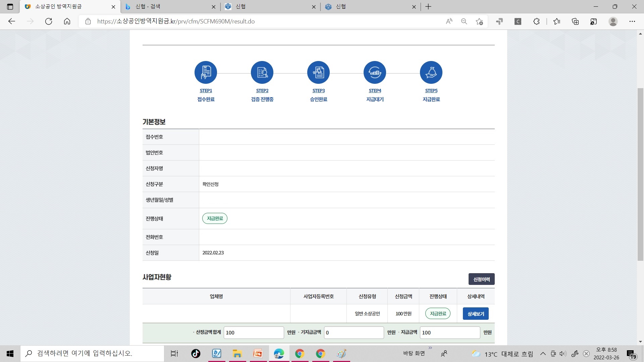644x362 pixels.
Task: Expand the taskbar overflow chevron
Action: (430, 348)
